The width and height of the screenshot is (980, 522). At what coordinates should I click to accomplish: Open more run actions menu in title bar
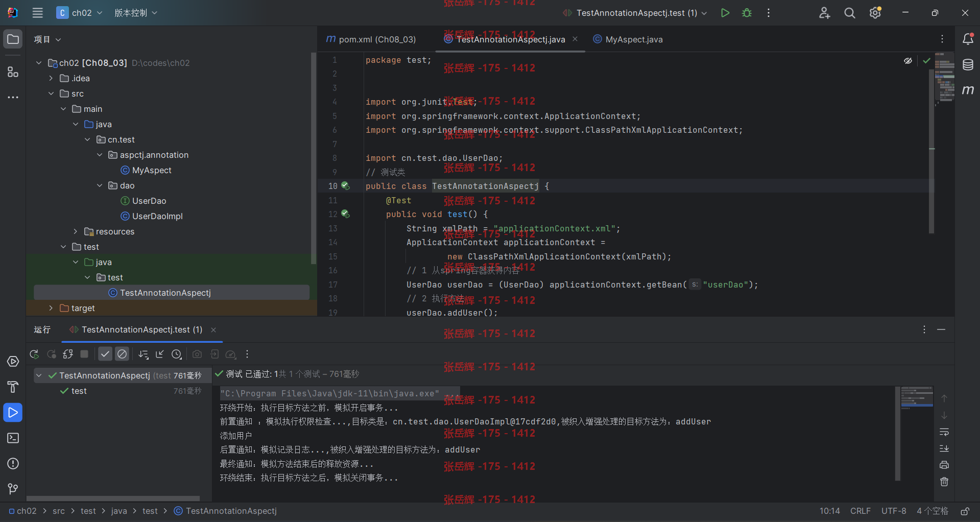tap(769, 13)
